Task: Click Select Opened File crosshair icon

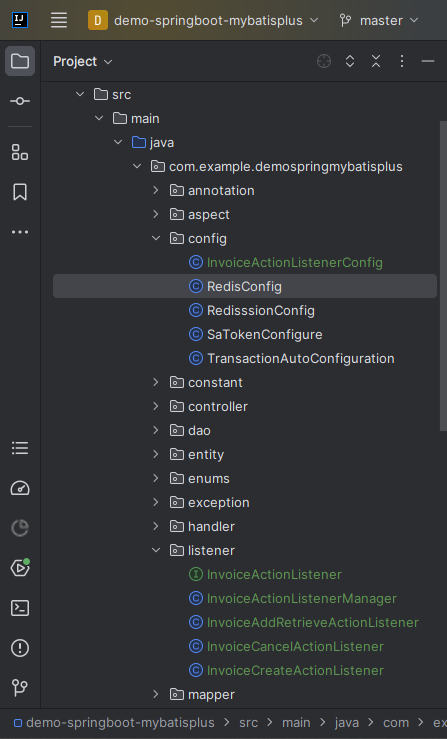Action: [324, 61]
